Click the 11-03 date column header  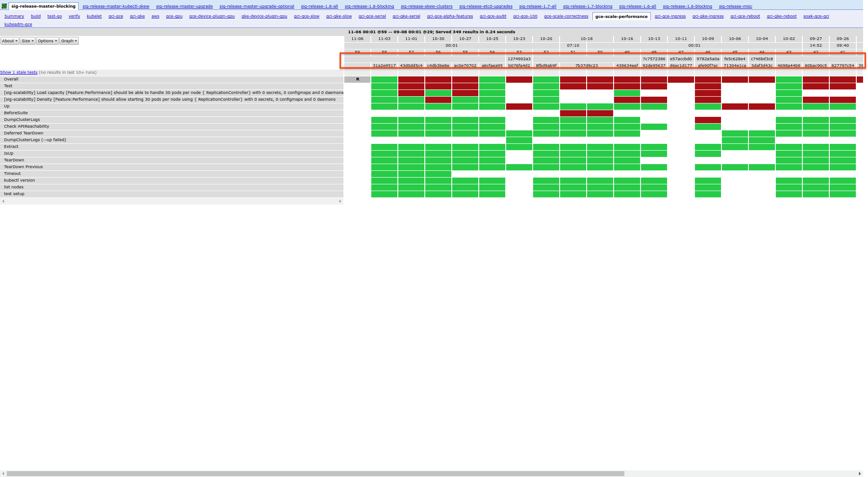click(x=384, y=39)
